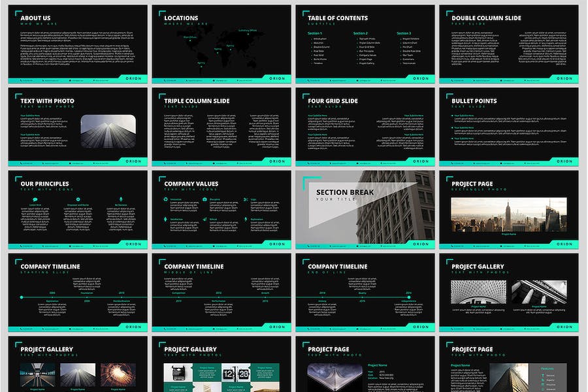Click the start dot on Company Timeline starting slide

point(22,297)
